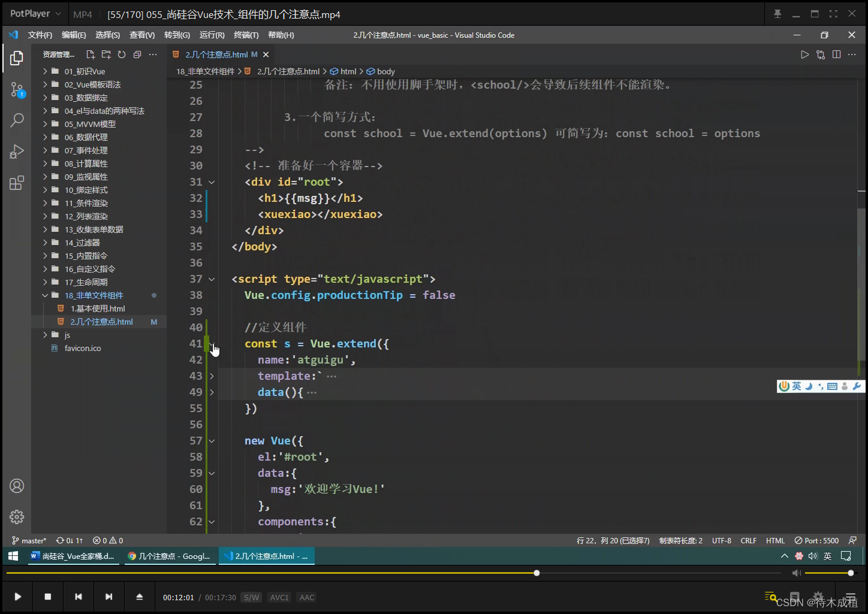Create a new file in explorer
868x614 pixels.
click(x=91, y=55)
